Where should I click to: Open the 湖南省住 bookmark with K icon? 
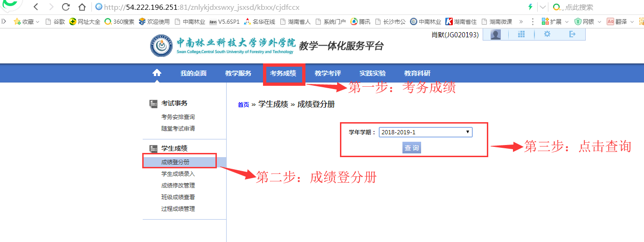(461, 21)
